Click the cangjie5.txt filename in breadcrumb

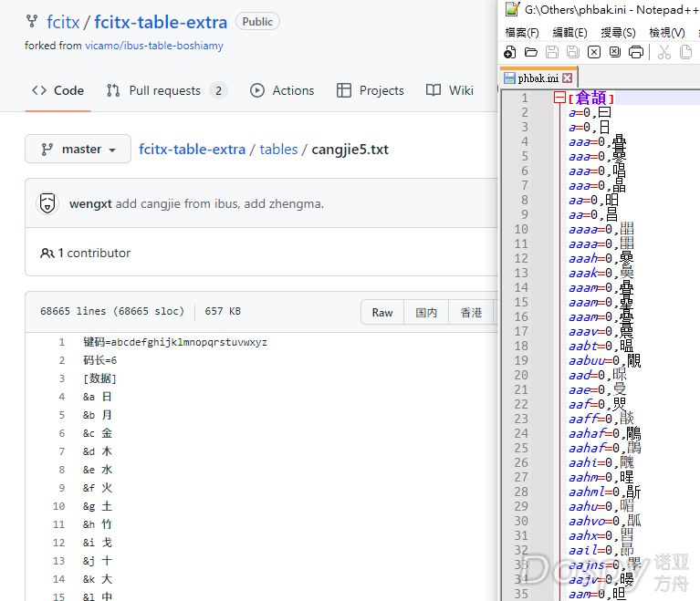[350, 149]
